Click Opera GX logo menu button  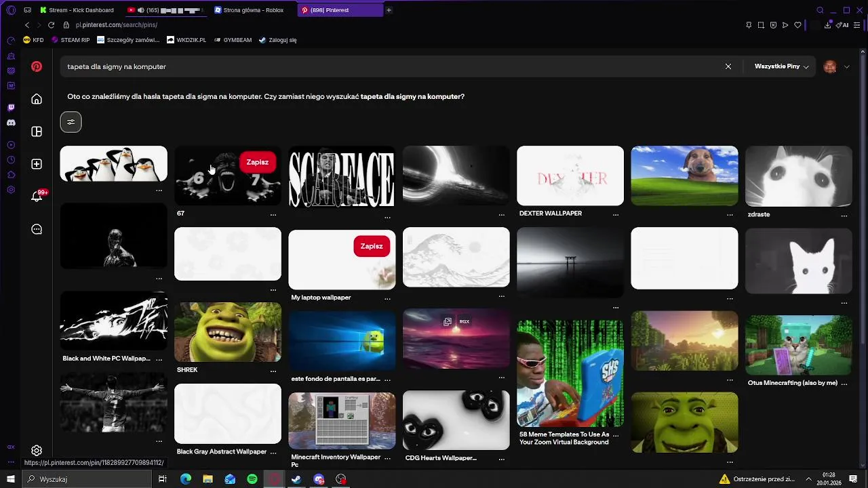click(x=11, y=10)
